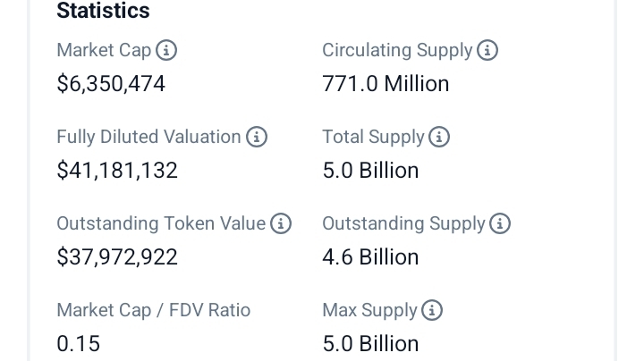This screenshot has width=644, height=361.
Task: Click the Outstanding Token Value label
Action: [x=161, y=223]
